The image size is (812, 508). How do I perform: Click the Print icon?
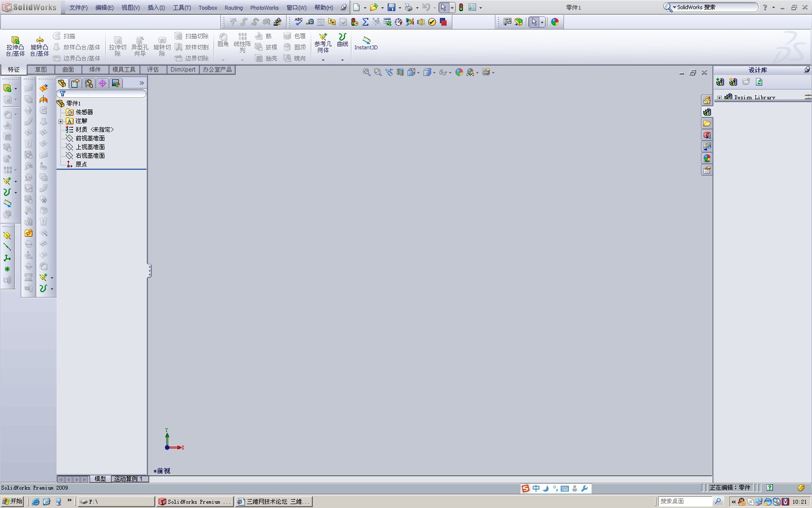[409, 7]
